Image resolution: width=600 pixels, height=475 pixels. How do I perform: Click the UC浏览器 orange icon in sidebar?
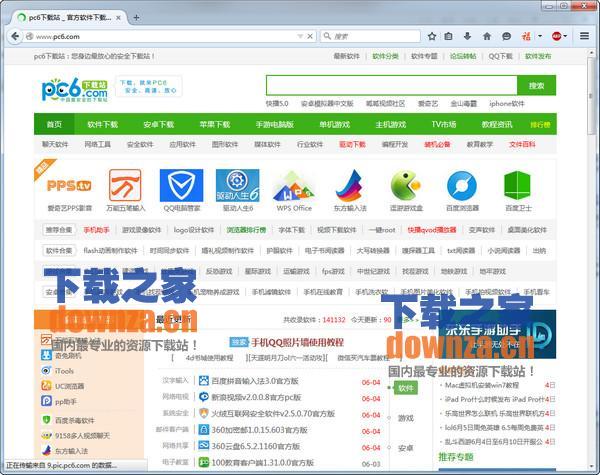[x=46, y=386]
